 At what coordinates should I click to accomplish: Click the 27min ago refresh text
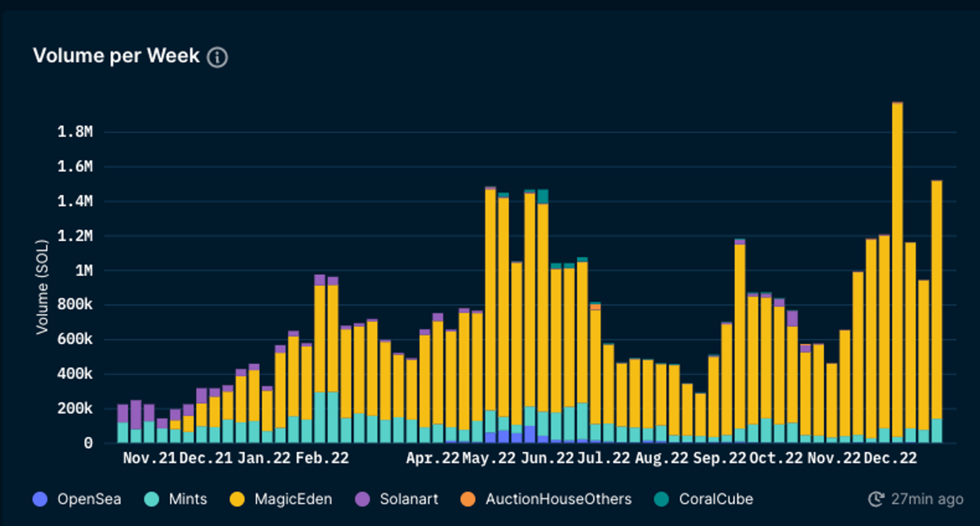[x=927, y=499]
